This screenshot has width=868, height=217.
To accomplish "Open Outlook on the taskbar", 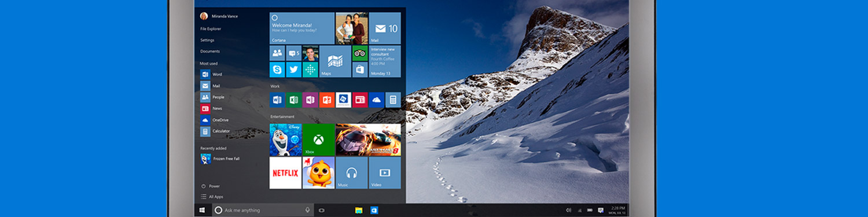I will [x=374, y=210].
